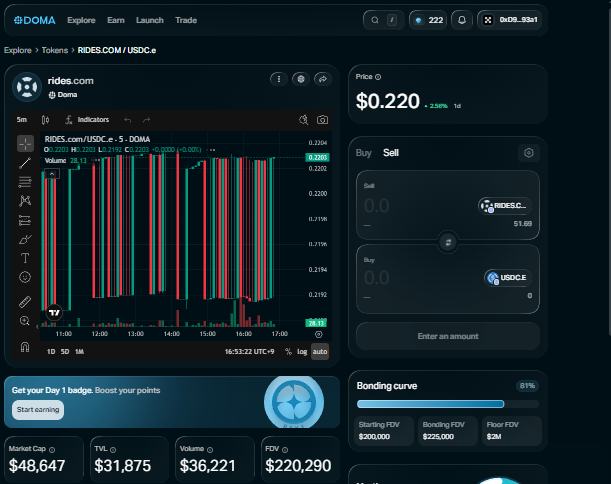Select the crosshair cursor tool

click(x=25, y=144)
